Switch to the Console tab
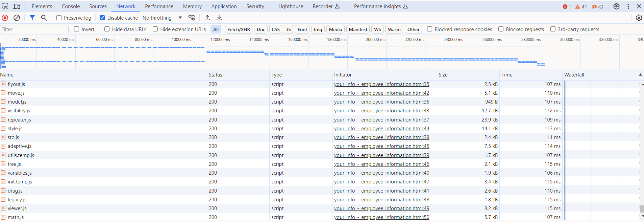Image resolution: width=644 pixels, height=222 pixels. coord(71,6)
